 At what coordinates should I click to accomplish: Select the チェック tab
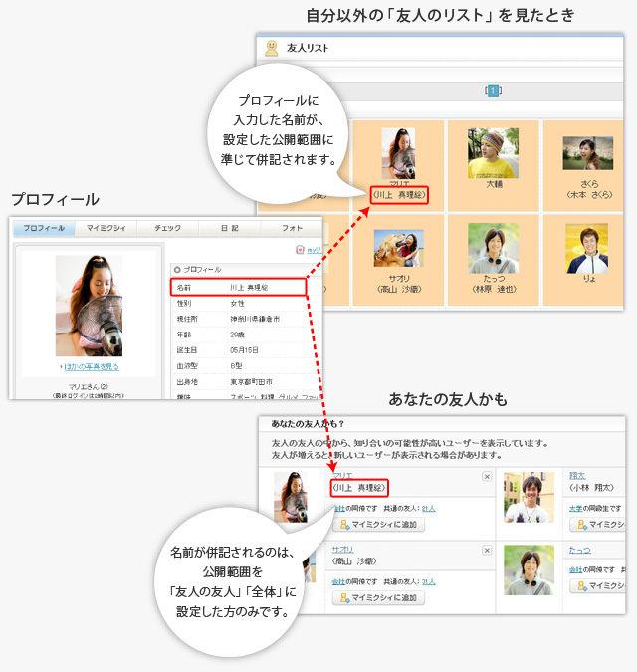click(x=167, y=228)
